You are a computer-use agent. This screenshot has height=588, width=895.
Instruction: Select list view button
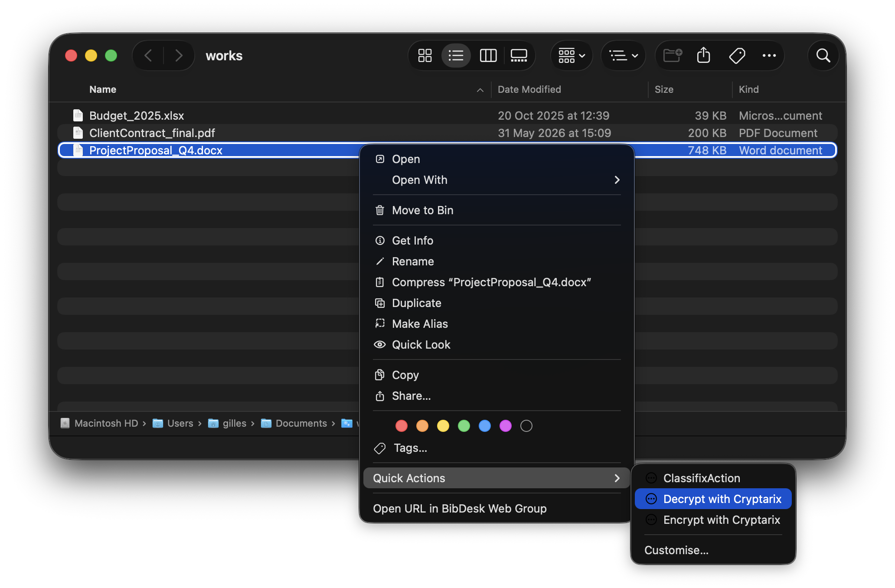(456, 56)
